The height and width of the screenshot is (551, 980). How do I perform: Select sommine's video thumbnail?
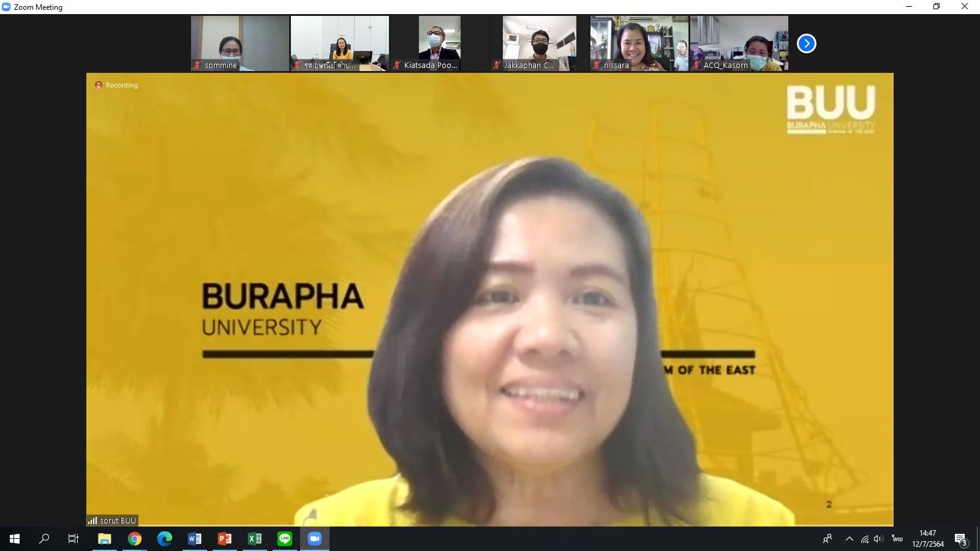coord(239,43)
